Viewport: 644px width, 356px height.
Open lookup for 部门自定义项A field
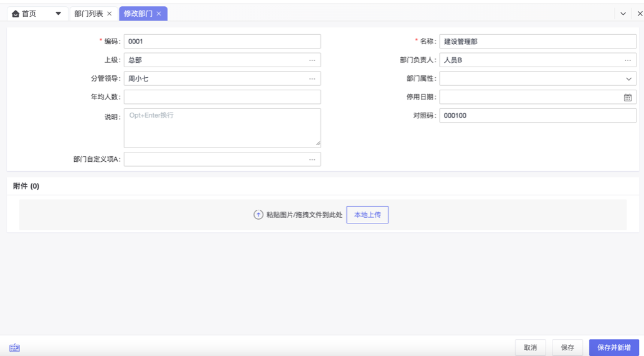312,160
